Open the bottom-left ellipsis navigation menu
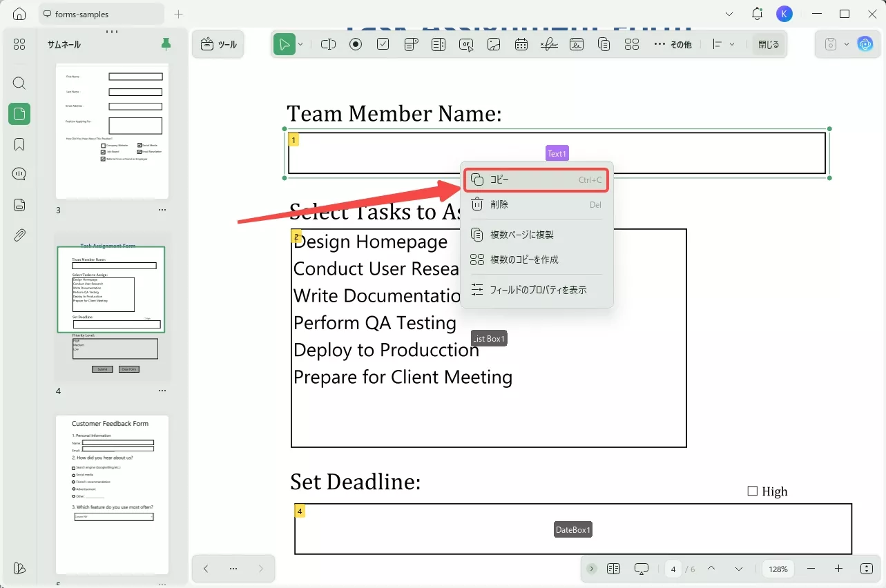The image size is (886, 588). [233, 569]
